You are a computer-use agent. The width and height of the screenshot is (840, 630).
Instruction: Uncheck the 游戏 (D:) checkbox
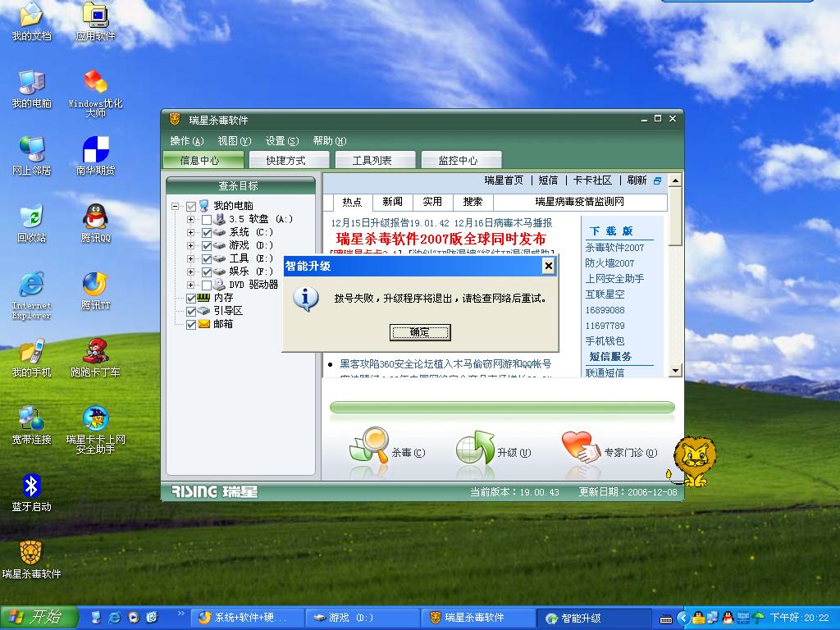206,246
